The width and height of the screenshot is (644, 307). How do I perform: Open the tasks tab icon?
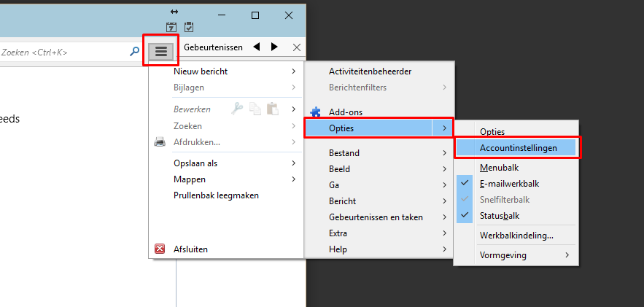click(189, 27)
